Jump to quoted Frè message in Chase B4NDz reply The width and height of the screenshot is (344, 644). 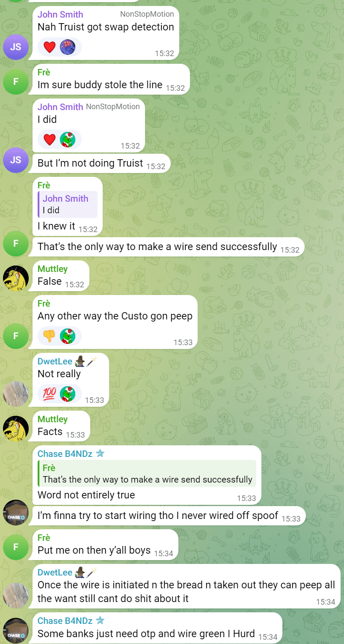click(x=147, y=474)
